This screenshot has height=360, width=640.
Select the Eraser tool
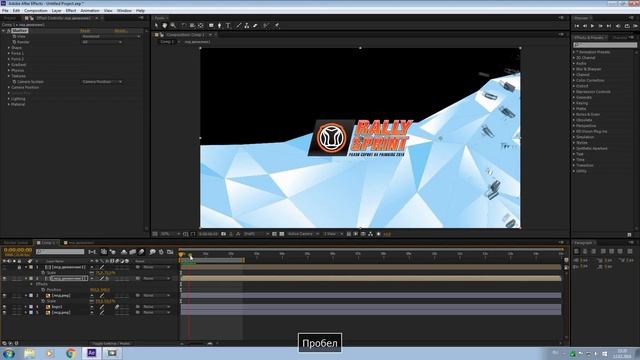255,25
